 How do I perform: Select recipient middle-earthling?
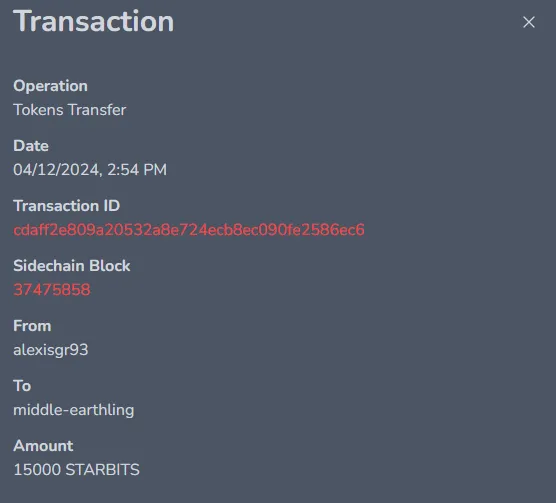74,410
